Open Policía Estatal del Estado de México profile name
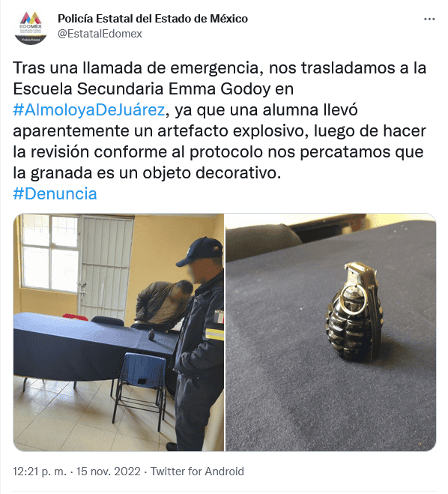This screenshot has width=448, height=494. pyautogui.click(x=153, y=19)
